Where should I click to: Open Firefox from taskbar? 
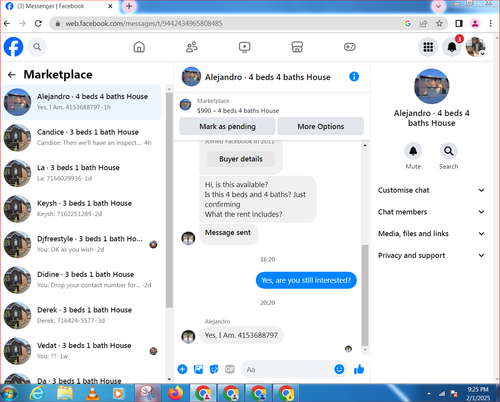tap(176, 393)
